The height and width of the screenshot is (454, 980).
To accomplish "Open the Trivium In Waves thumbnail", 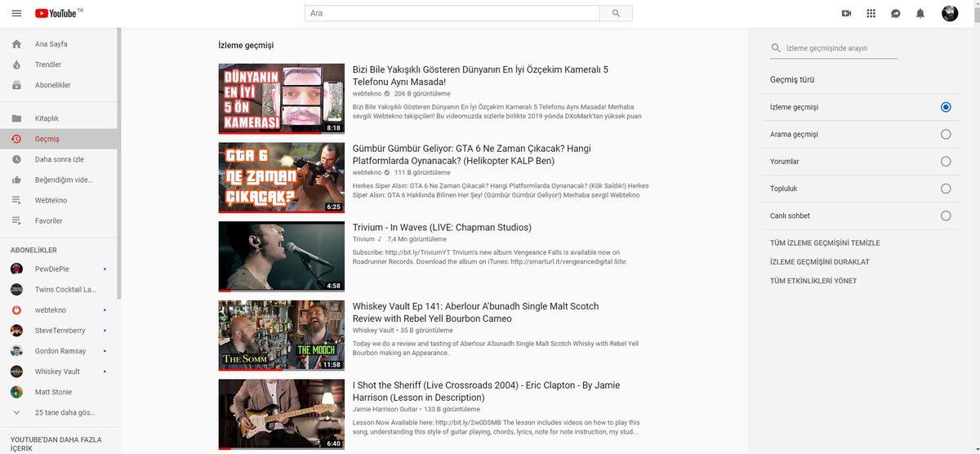I will [282, 256].
